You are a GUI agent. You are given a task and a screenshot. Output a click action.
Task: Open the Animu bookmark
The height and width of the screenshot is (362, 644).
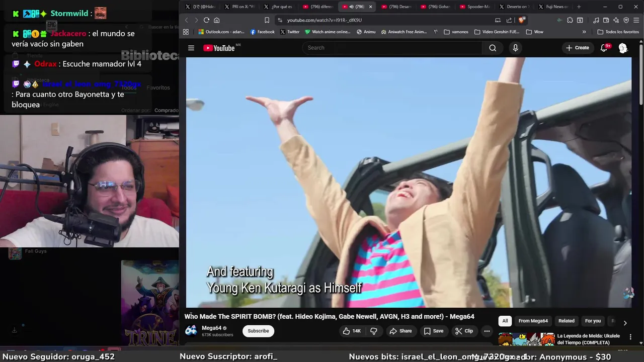coord(366,32)
